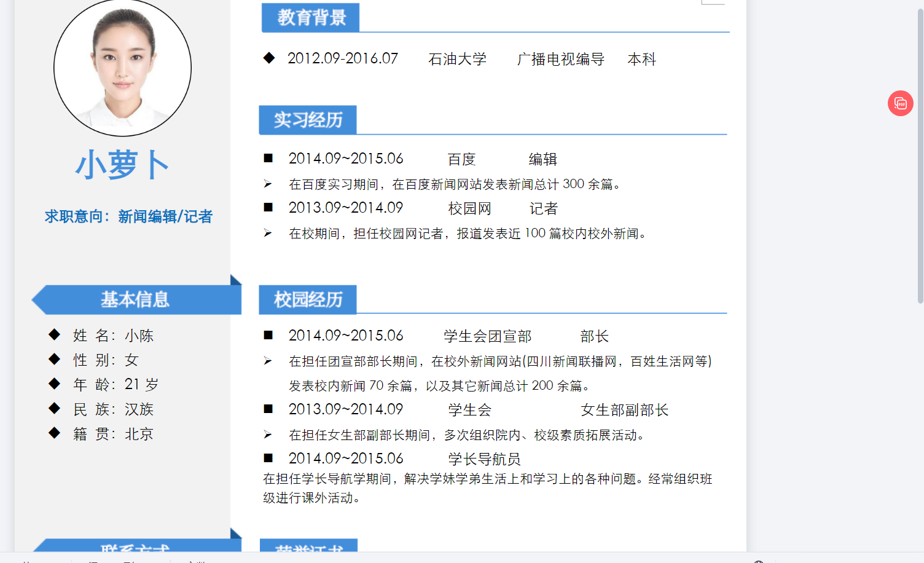Toggle selection of the 实习经历 banner
Viewport: 924px width, 563px height.
(308, 120)
